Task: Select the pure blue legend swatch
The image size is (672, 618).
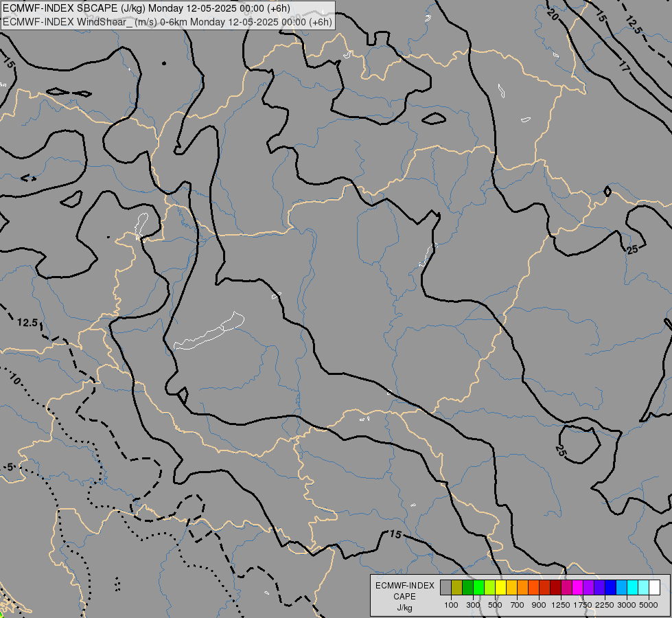Action: [x=611, y=588]
